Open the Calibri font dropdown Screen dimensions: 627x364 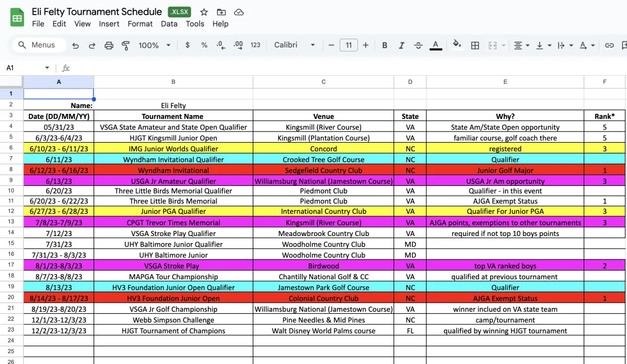click(x=295, y=45)
